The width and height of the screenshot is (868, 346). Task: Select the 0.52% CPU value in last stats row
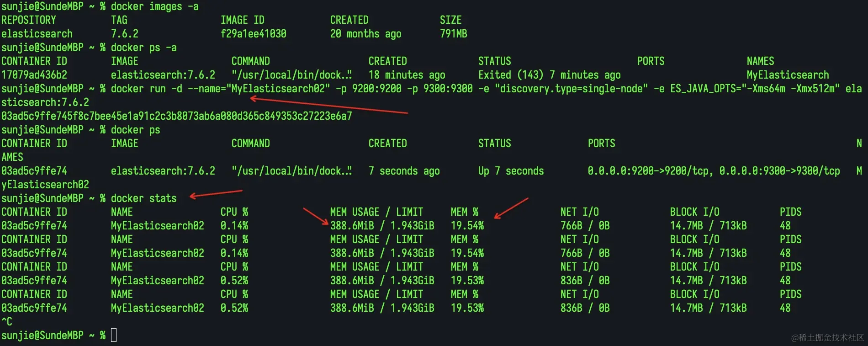(x=234, y=308)
